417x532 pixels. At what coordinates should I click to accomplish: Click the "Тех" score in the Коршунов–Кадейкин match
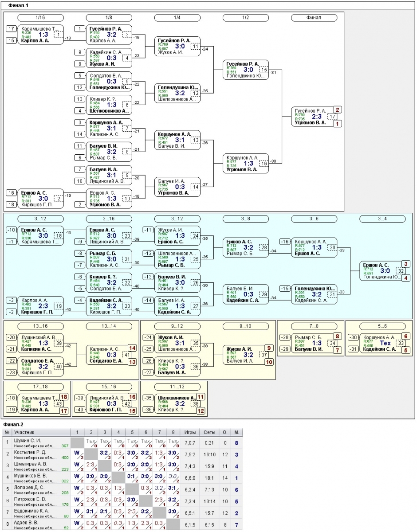(385, 343)
